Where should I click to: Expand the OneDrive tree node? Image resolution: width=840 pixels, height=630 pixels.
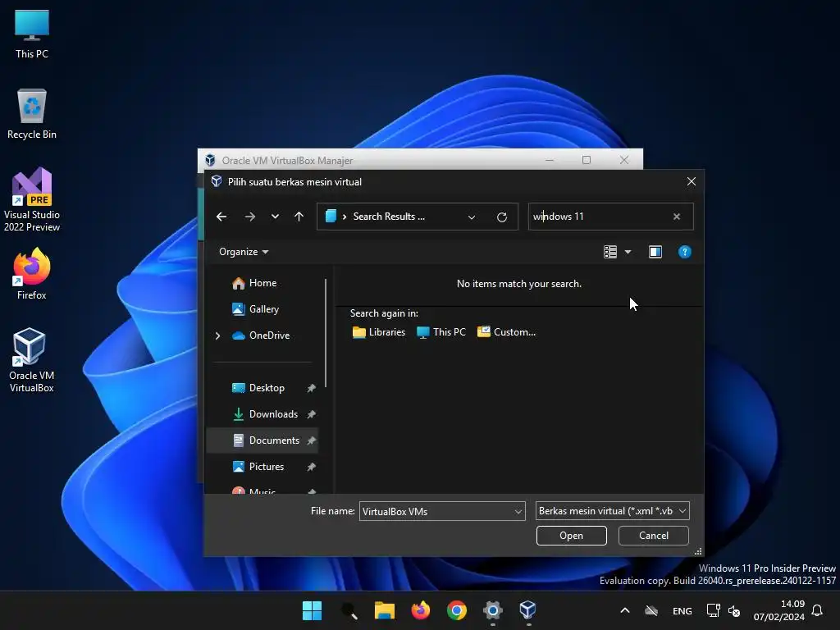[x=217, y=336]
